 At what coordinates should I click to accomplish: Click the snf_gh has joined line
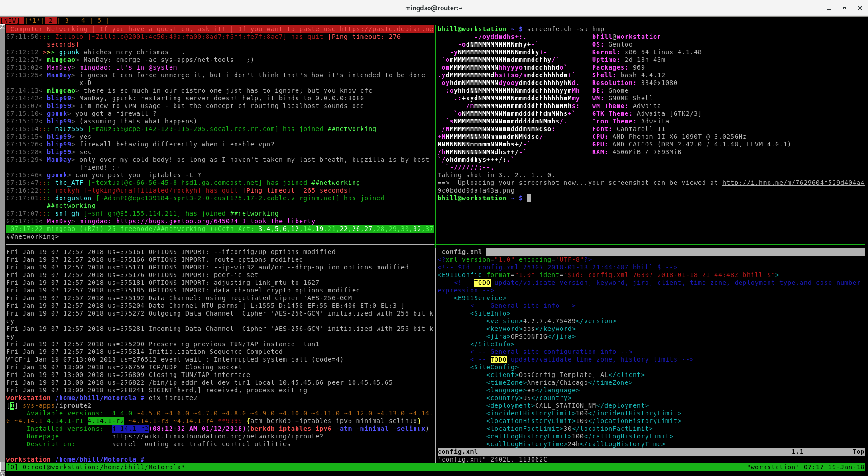tap(142, 213)
